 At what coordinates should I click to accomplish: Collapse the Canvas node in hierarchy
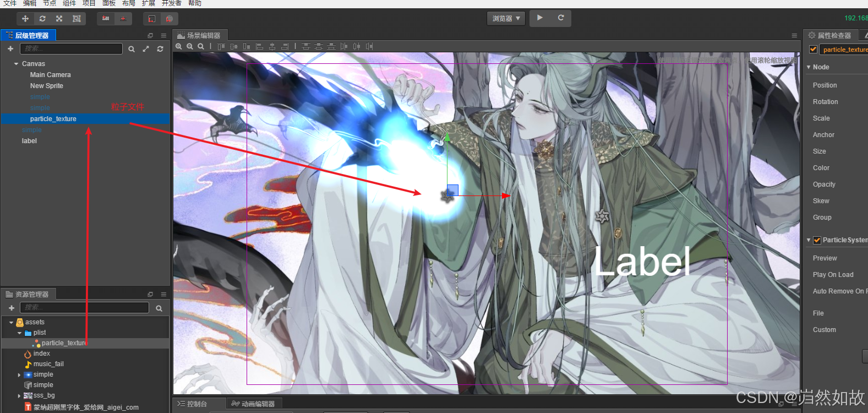point(17,64)
